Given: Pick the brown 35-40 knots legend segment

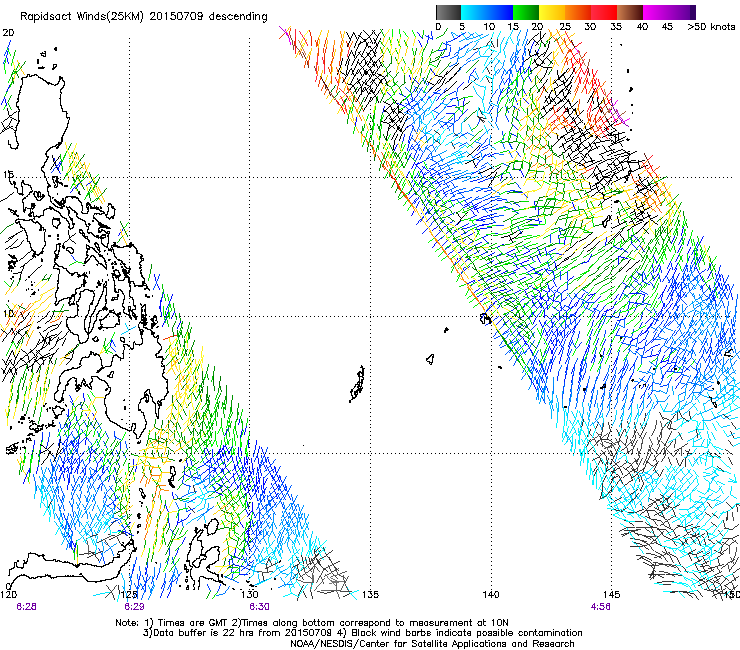Looking at the screenshot, I should coord(630,12).
